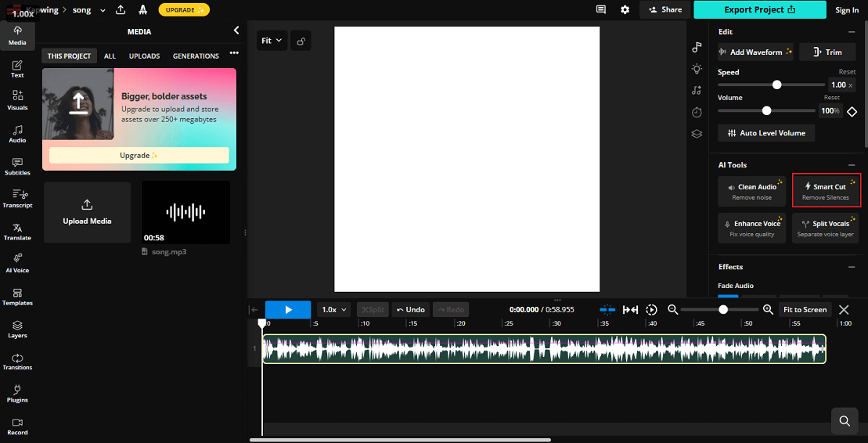Click Upgrade button in assets banner

(x=139, y=155)
